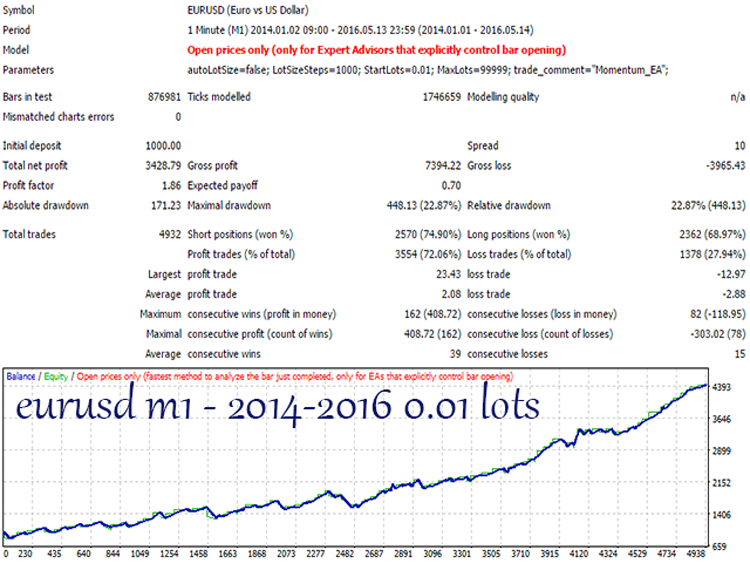Click the Equity legend label on chart
Viewport: 750px width, 563px height.
[x=56, y=376]
